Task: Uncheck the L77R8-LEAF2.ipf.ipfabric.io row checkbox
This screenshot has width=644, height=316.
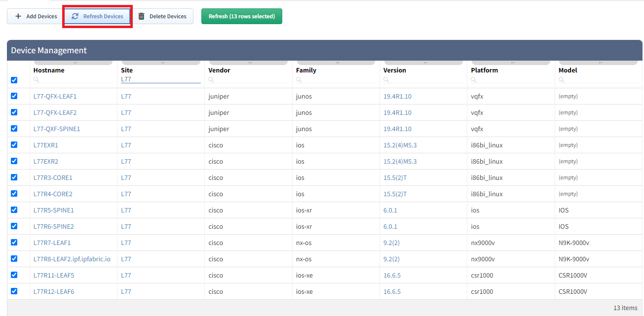Action: click(14, 259)
